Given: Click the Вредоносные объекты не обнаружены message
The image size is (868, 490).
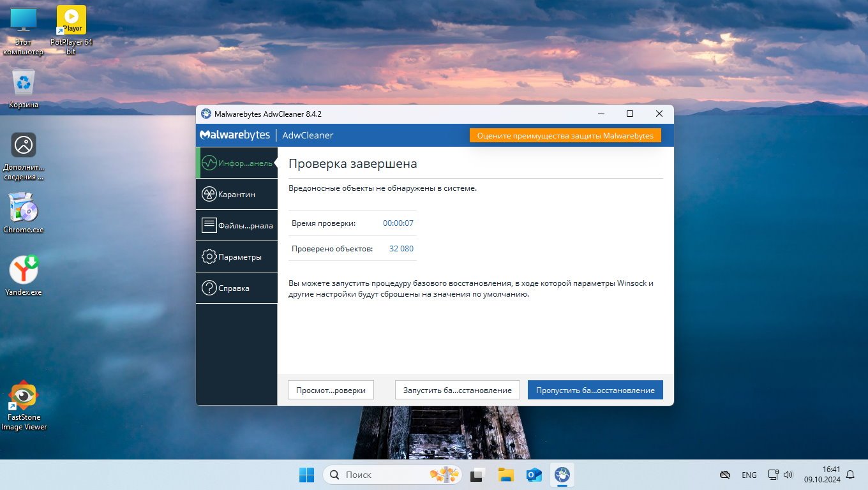Looking at the screenshot, I should pos(383,188).
